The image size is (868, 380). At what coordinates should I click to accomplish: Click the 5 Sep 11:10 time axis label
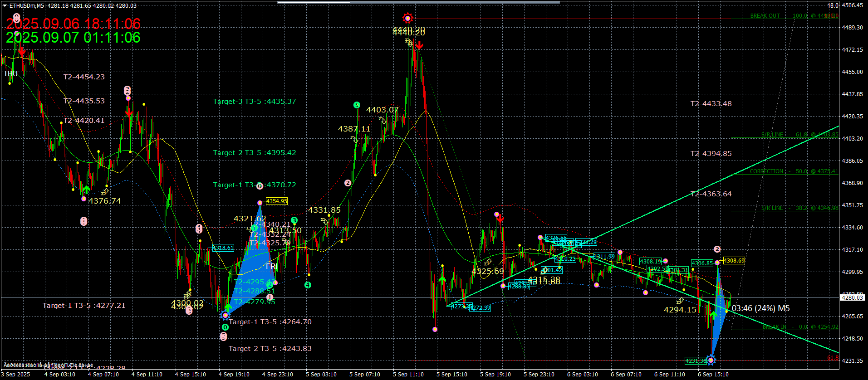pyautogui.click(x=408, y=375)
